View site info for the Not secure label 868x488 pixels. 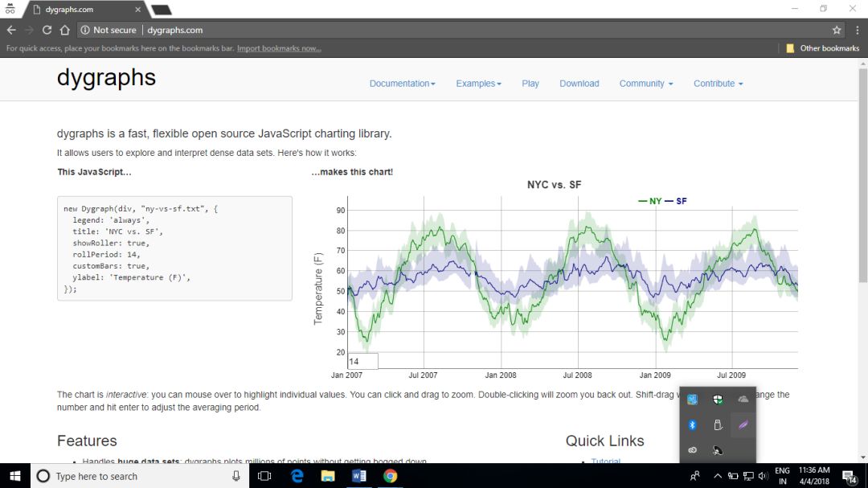108,30
